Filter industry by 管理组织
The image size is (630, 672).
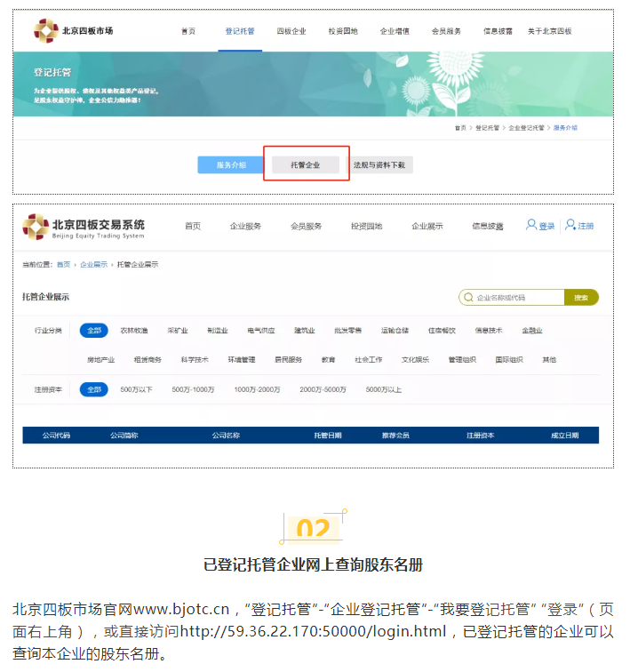(x=462, y=360)
